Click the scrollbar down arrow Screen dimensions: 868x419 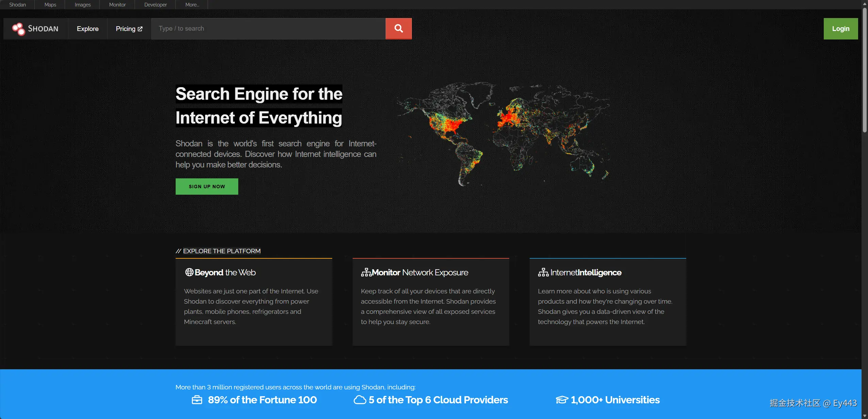pyautogui.click(x=865, y=416)
